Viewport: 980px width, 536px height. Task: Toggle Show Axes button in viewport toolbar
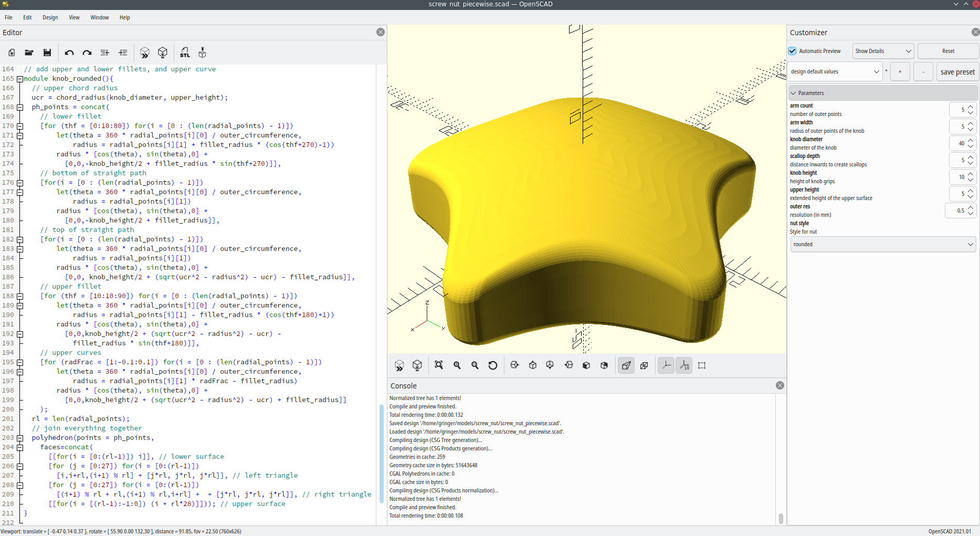[666, 365]
